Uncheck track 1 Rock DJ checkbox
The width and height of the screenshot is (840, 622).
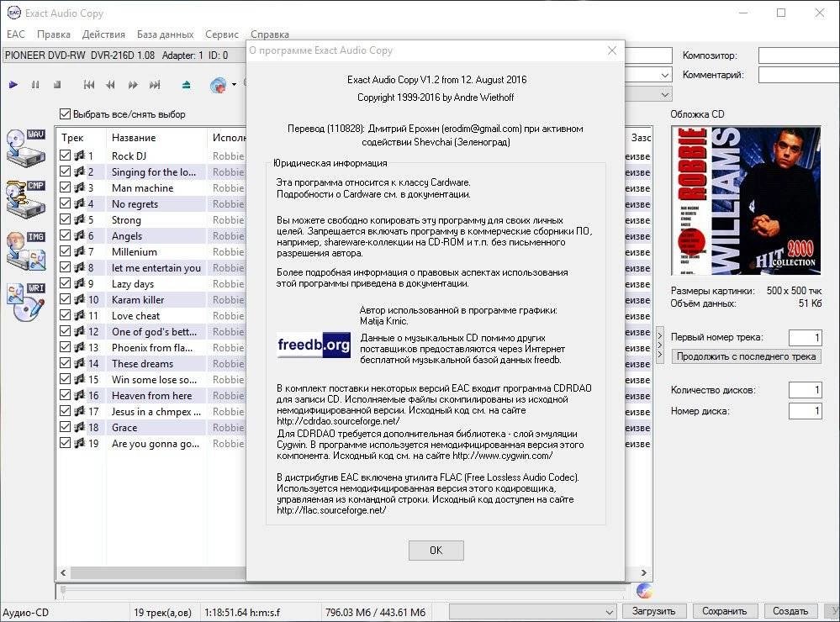pyautogui.click(x=66, y=155)
